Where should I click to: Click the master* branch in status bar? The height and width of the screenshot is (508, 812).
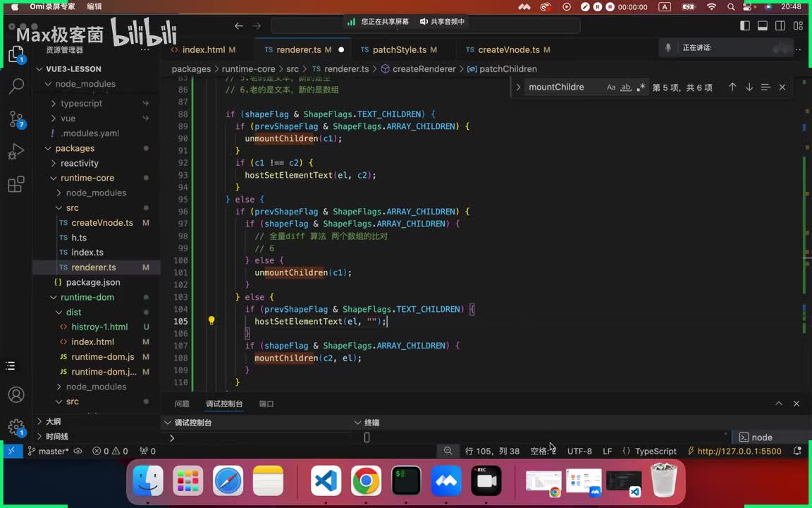pyautogui.click(x=49, y=451)
